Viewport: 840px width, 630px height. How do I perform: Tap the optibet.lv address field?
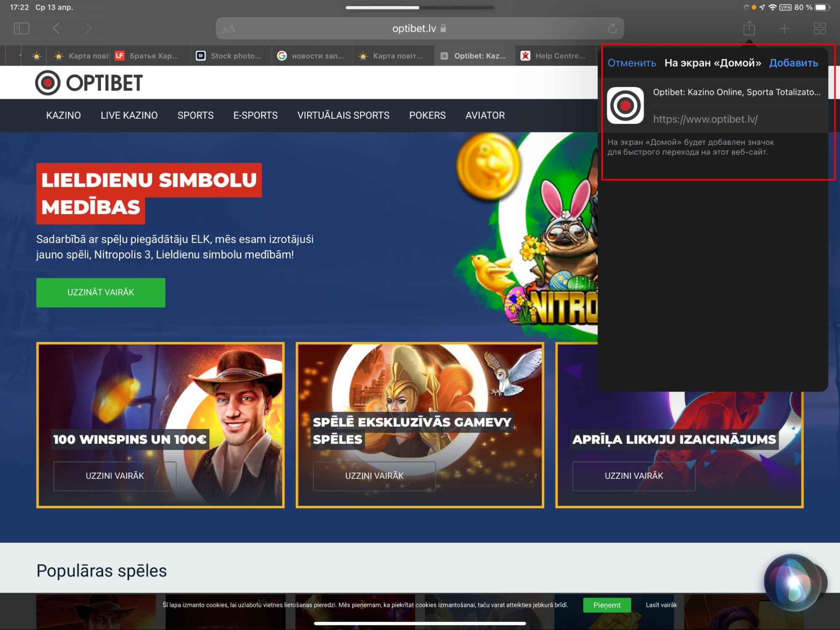click(420, 29)
